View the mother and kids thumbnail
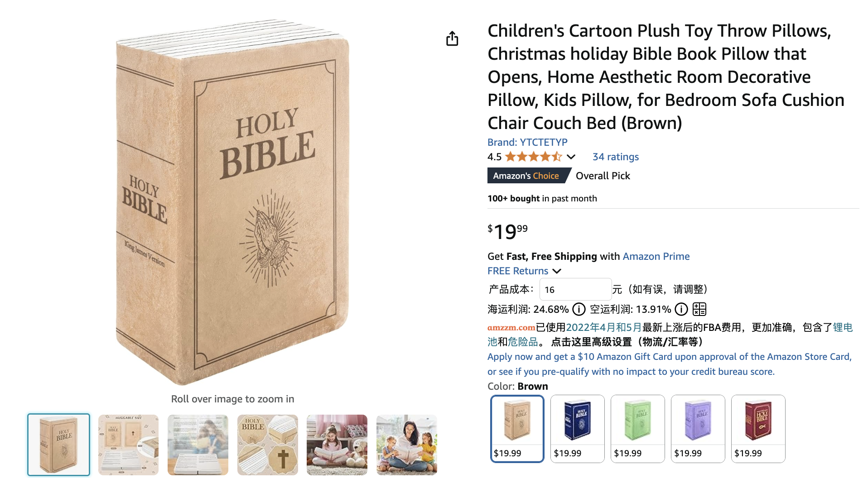The image size is (868, 478). click(x=406, y=445)
